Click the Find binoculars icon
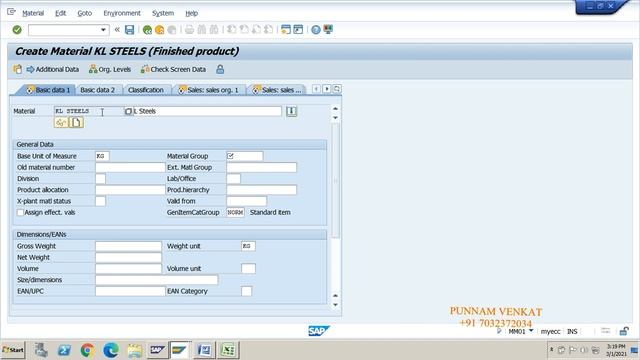 (x=202, y=30)
